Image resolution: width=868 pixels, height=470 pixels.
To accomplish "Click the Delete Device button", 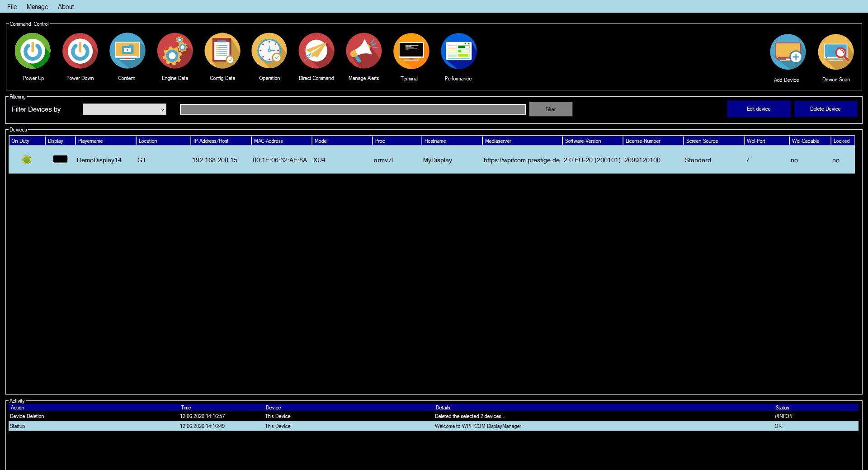I will pos(826,108).
